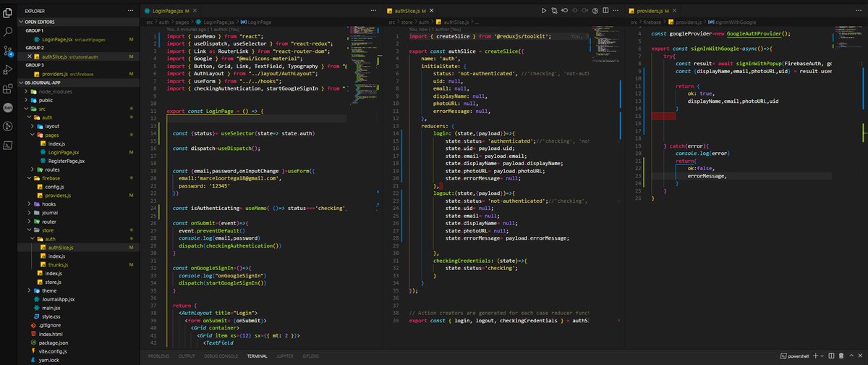The width and height of the screenshot is (868, 365).
Task: Kill terminal with trash icon
Action: pos(843,356)
